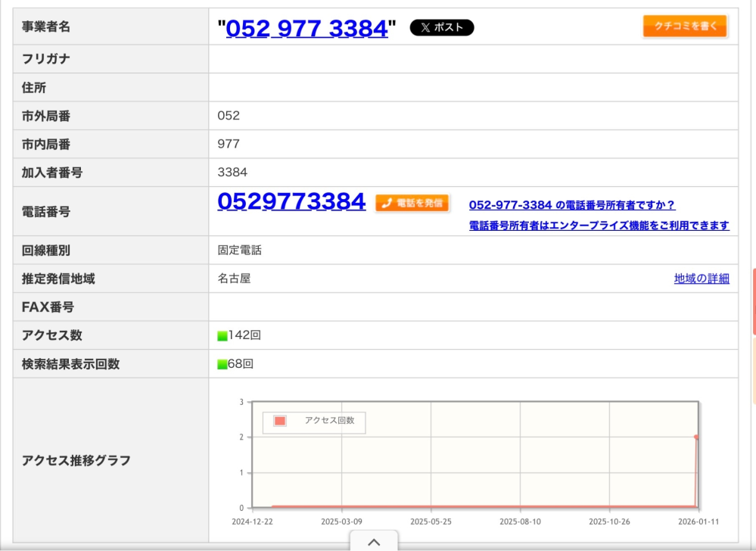Click the 名古屋 estimated region value
Image resolution: width=756 pixels, height=551 pixels.
[234, 279]
